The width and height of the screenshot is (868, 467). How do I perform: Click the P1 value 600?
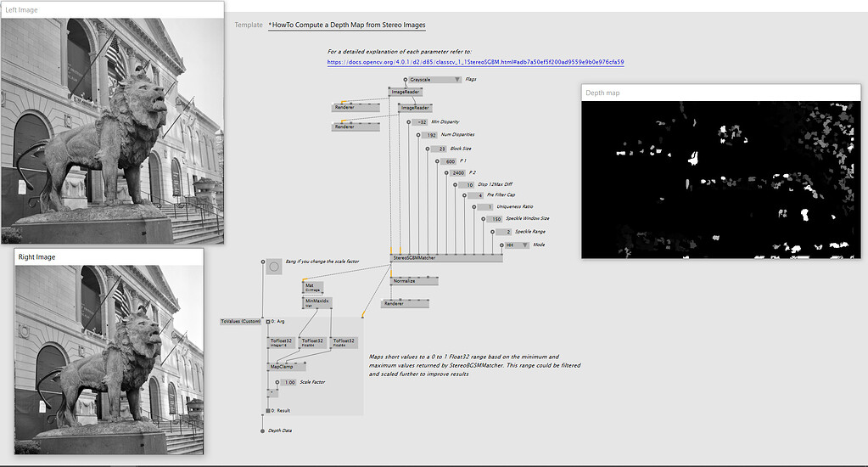pos(449,162)
